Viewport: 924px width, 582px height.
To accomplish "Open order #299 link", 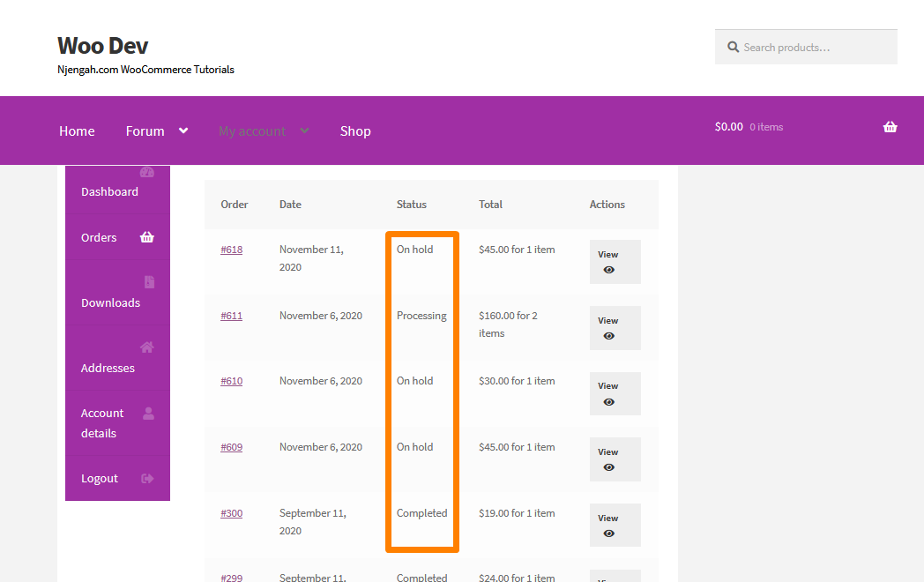I will 232,578.
